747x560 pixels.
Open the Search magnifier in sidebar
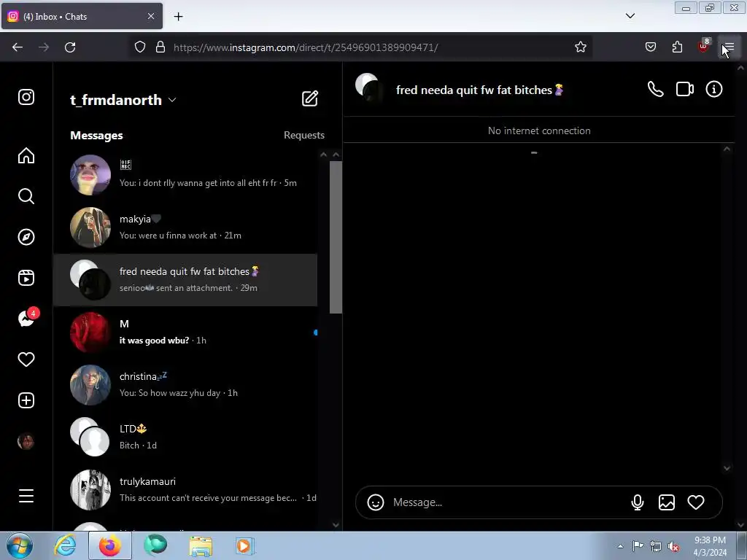[x=26, y=196]
